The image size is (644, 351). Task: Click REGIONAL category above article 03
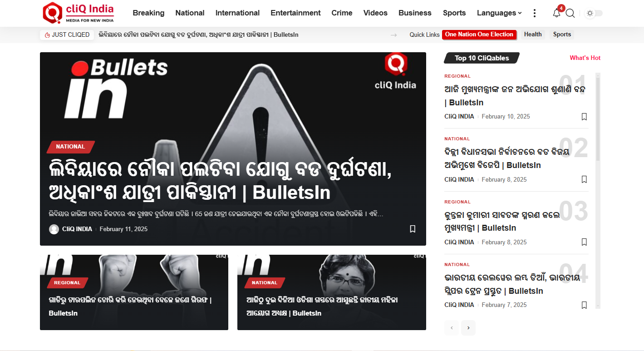pos(457,202)
